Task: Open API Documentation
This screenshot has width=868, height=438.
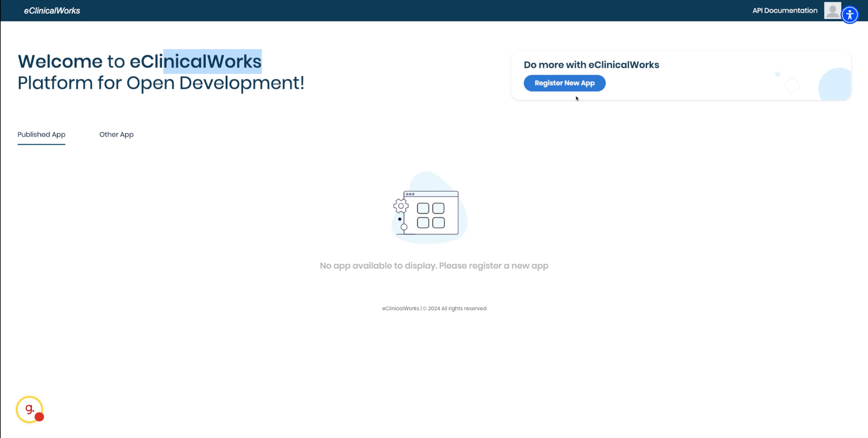Action: pyautogui.click(x=784, y=10)
